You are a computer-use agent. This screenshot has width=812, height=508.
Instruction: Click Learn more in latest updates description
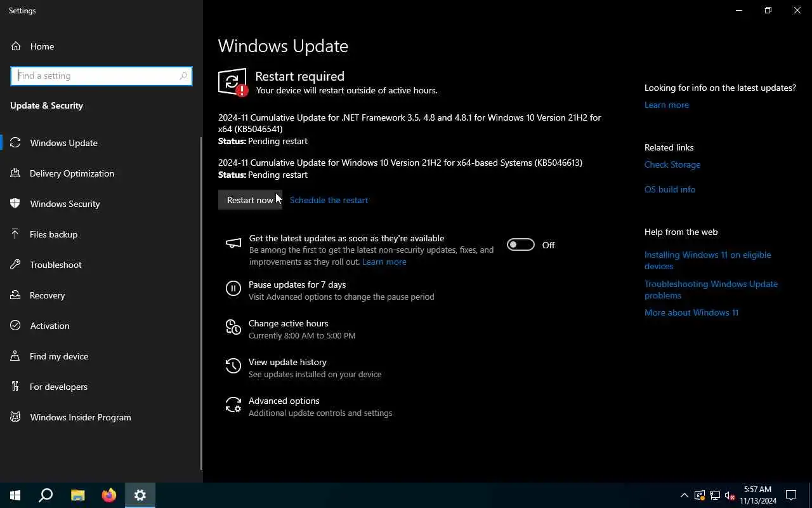pos(384,262)
